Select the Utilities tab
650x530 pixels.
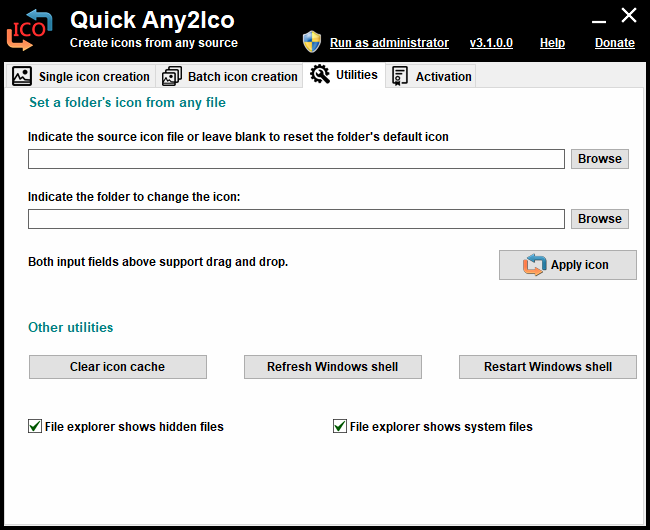click(344, 75)
